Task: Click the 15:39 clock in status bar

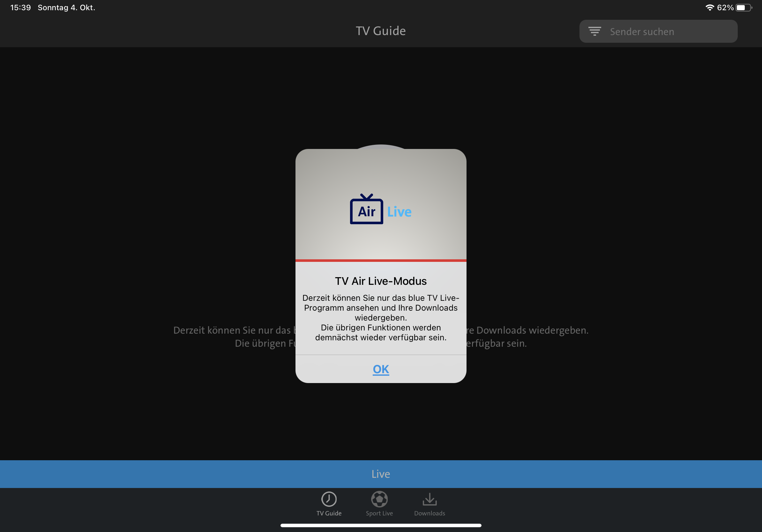Action: tap(20, 8)
